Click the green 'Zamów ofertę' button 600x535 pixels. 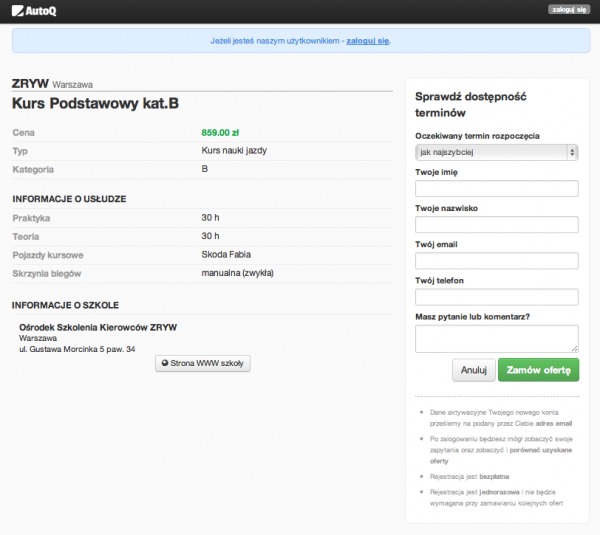[x=538, y=370]
